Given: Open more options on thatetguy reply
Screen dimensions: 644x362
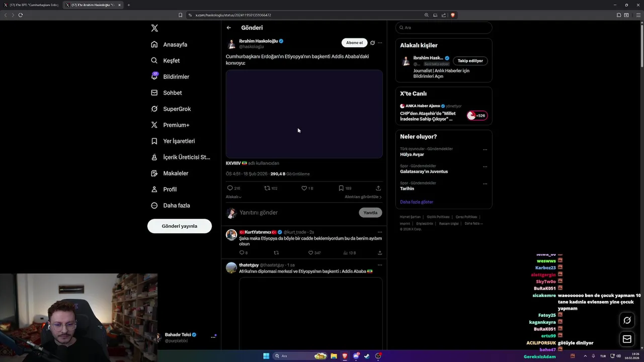Looking at the screenshot, I should (380, 265).
